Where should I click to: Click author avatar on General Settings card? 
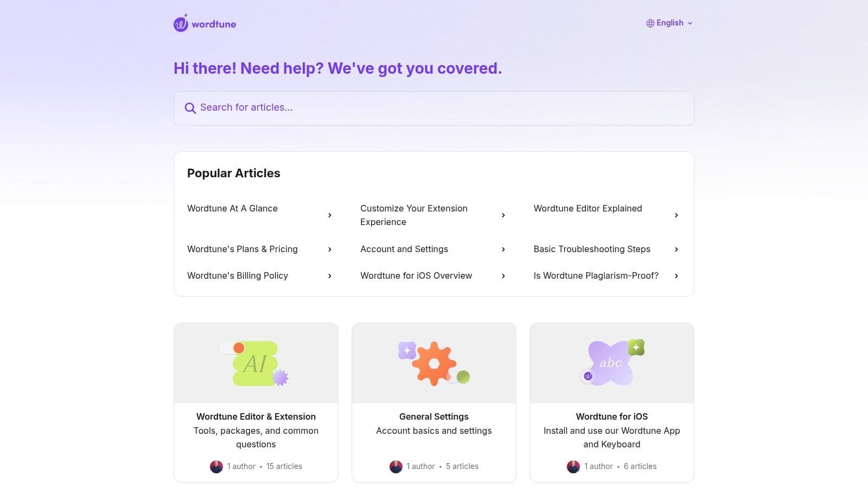click(x=396, y=466)
